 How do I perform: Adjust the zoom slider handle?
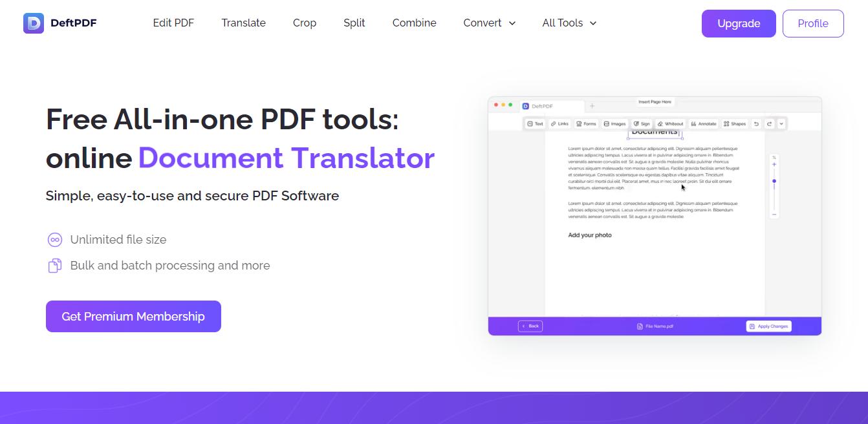click(x=774, y=181)
